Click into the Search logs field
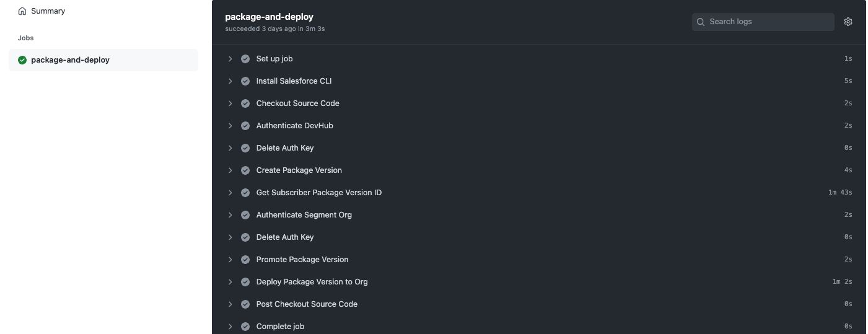 tap(763, 22)
